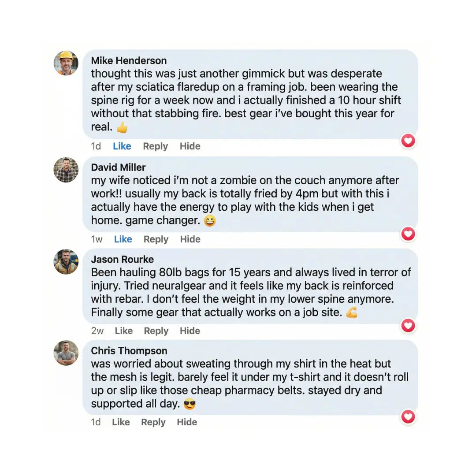Click the Jason Rourke name link
Viewport: 476px width, 476px height.
(122, 259)
